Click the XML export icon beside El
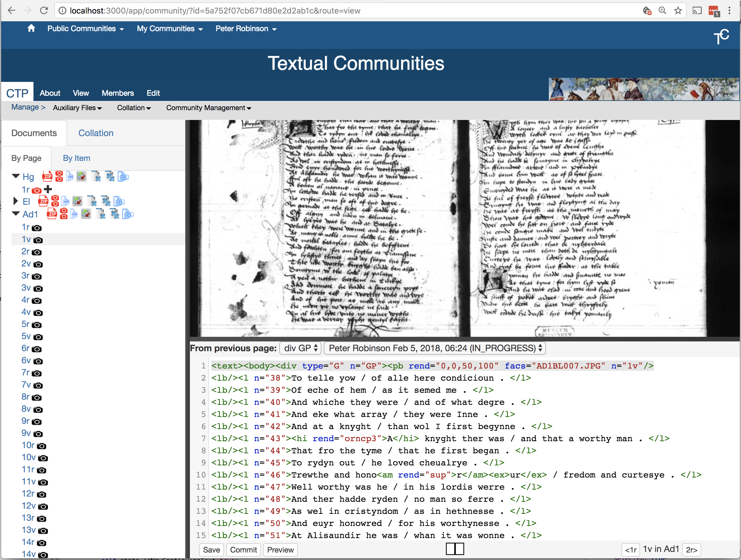 click(119, 201)
